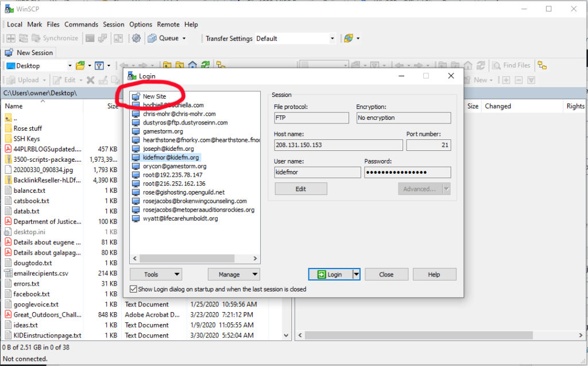588x366 pixels.
Task: Click the Find Files icon in remote toolbar
Action: click(x=496, y=65)
